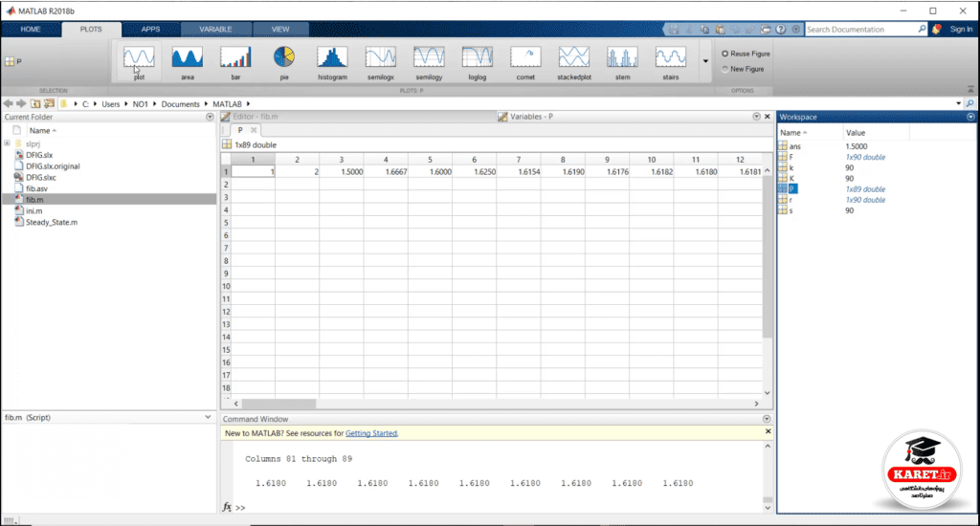Pick the bar chart icon

235,62
